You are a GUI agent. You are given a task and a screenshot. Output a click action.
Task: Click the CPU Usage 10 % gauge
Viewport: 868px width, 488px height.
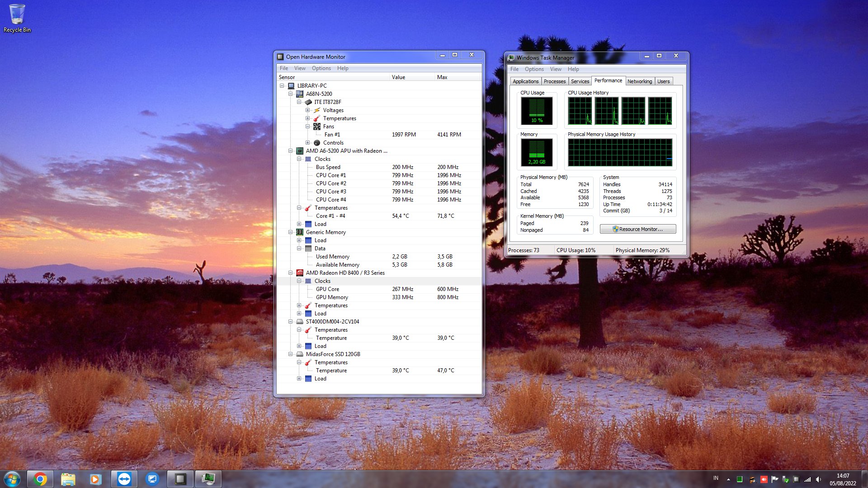(537, 111)
